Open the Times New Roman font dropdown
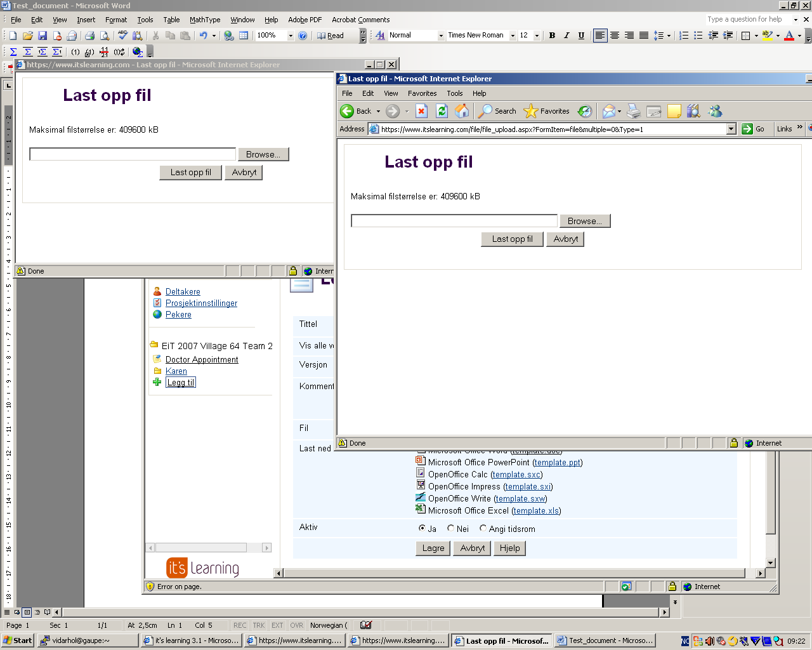This screenshot has height=650, width=812. (x=513, y=36)
